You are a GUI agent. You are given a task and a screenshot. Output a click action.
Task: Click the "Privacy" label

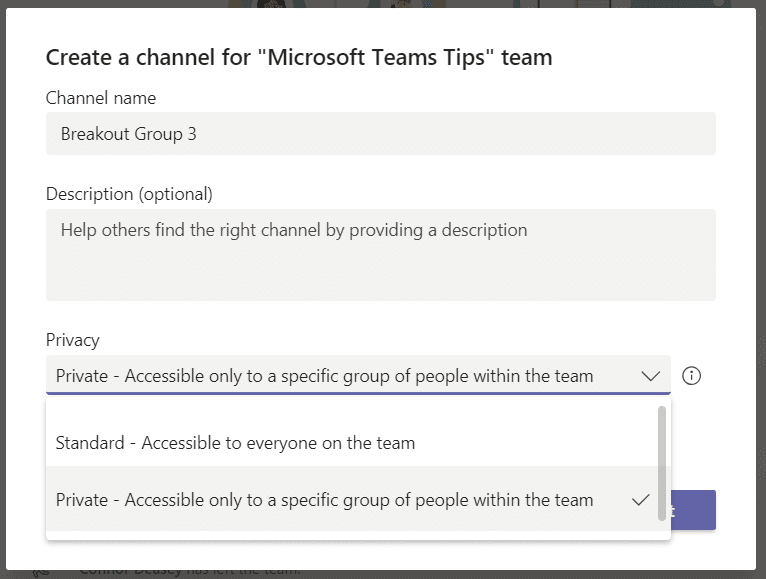[73, 340]
